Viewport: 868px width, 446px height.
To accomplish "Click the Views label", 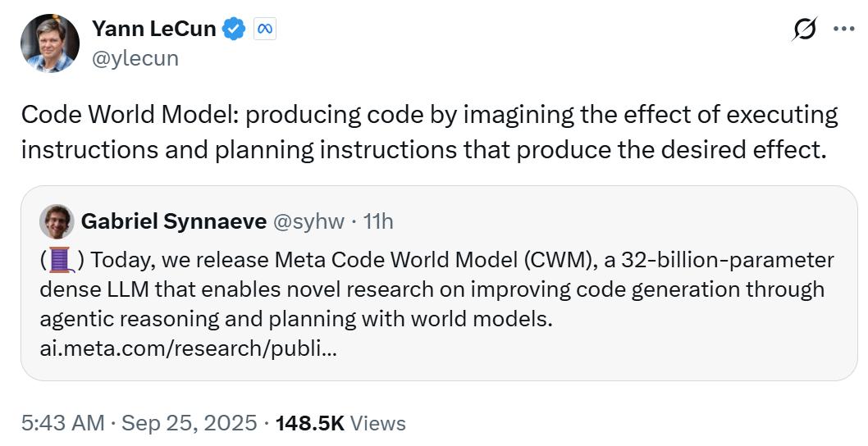I will (x=378, y=423).
